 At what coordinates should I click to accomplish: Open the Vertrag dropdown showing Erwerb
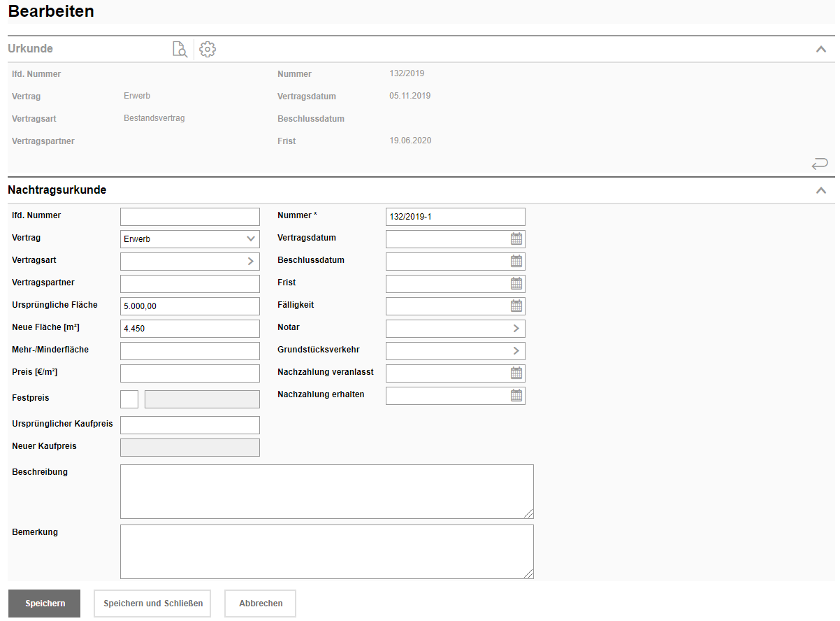click(x=190, y=239)
